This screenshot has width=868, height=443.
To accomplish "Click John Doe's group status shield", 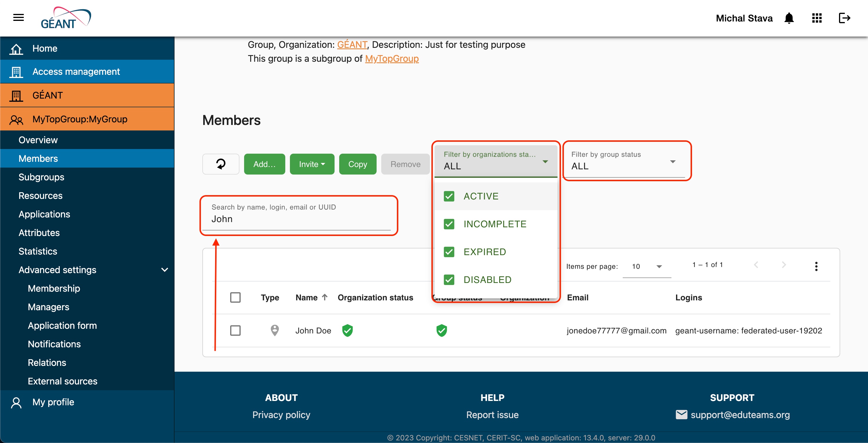I will pos(442,331).
